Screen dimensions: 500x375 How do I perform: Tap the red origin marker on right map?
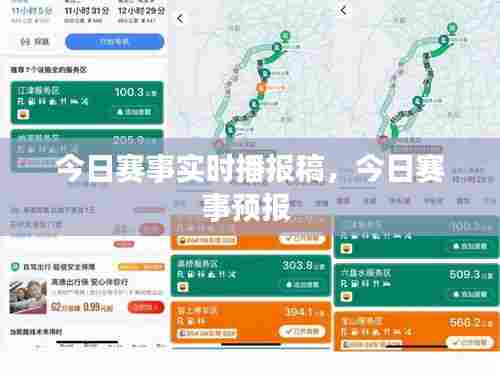[x=382, y=139]
